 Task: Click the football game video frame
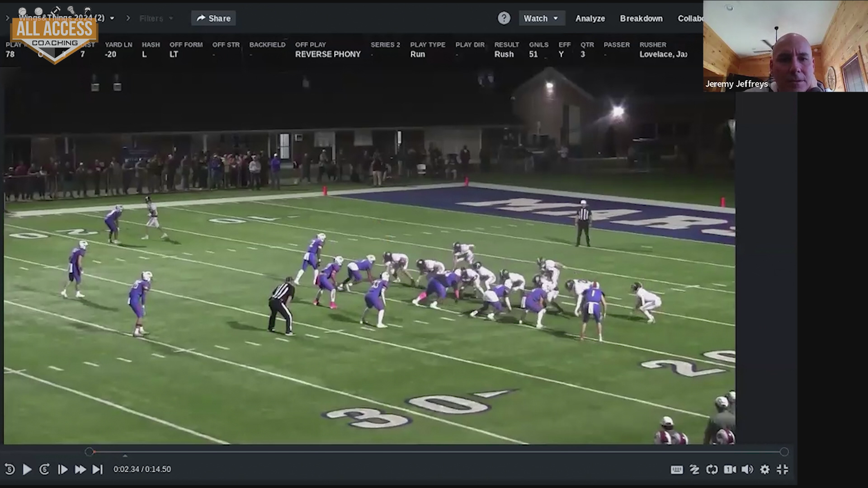369,255
